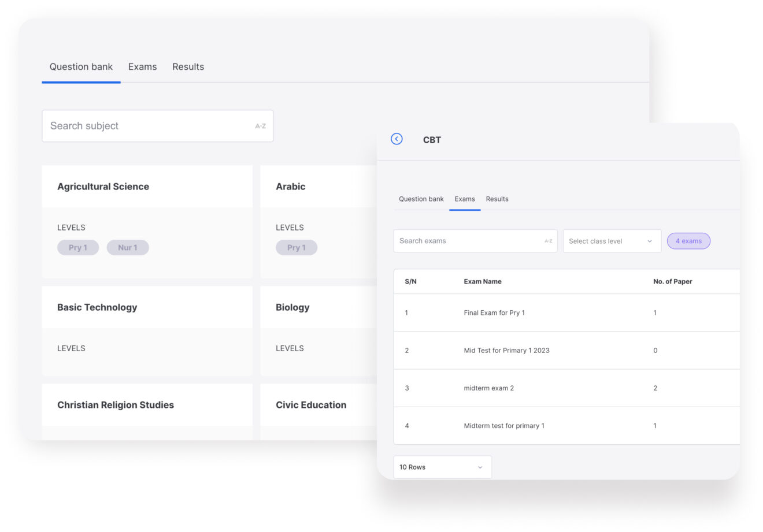Open the Results tab in the back panel
The height and width of the screenshot is (532, 763).
(188, 67)
